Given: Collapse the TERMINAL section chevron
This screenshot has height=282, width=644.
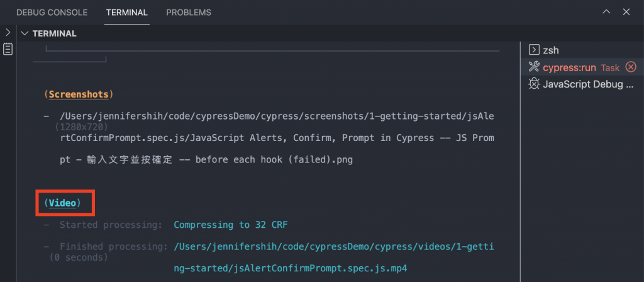Looking at the screenshot, I should 25,33.
